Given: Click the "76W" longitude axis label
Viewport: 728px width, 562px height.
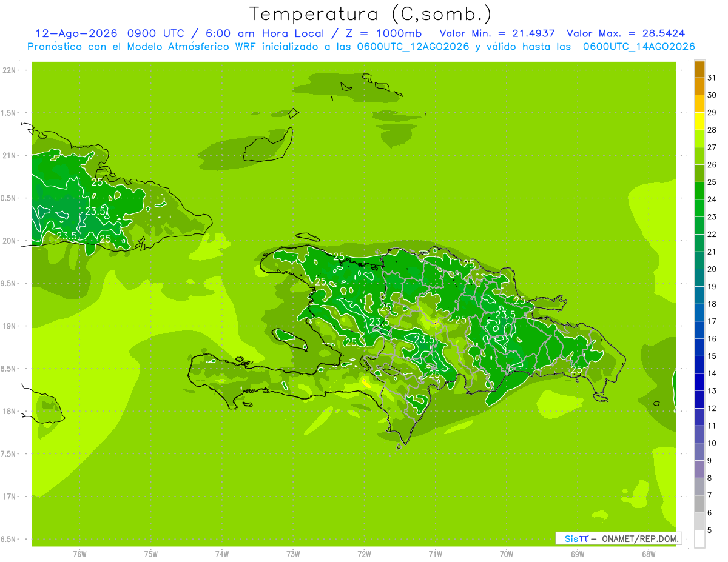Looking at the screenshot, I should (x=79, y=554).
